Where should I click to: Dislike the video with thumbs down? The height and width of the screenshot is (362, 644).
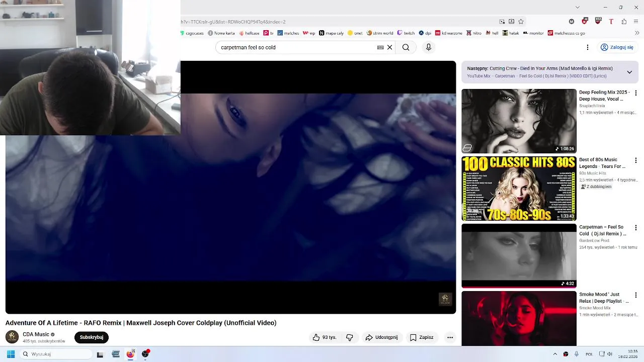coord(350,337)
